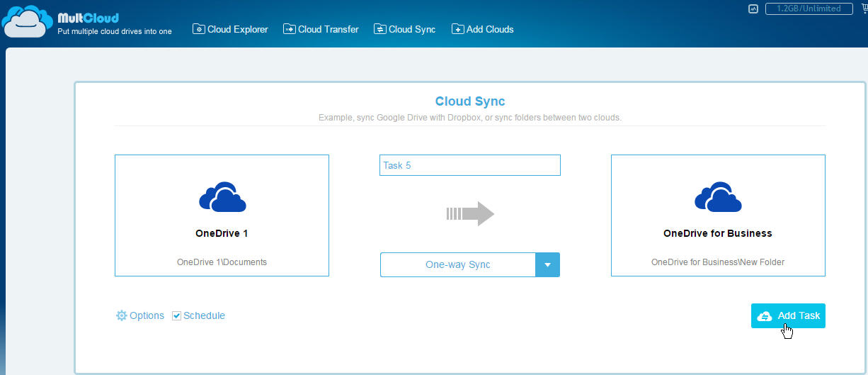Click the blue dropdown arrow for sync mode
The height and width of the screenshot is (375, 868).
pos(547,264)
